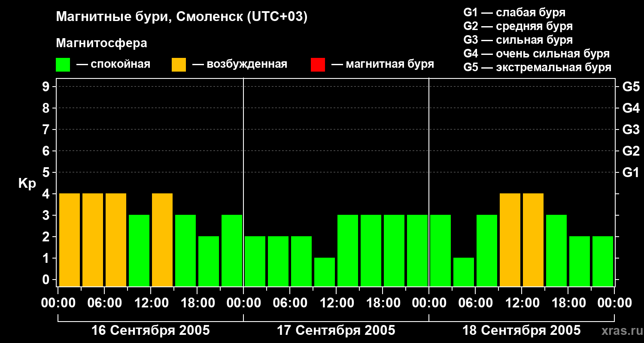Click the G5 label on right axis
The image size is (644, 343).
(631, 87)
